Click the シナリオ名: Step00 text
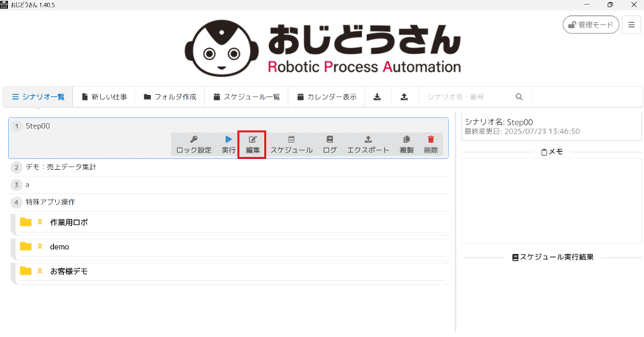Image resolution: width=644 pixels, height=337 pixels. point(499,122)
